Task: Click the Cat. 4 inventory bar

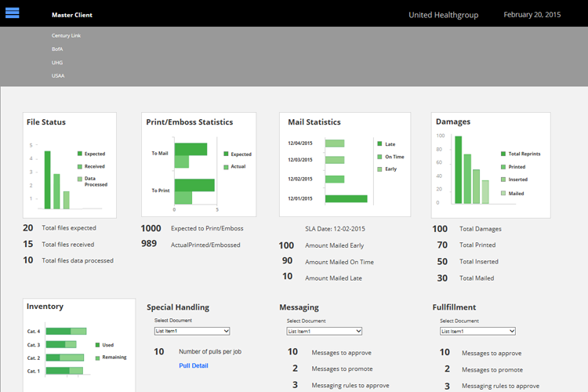Action: (66, 331)
